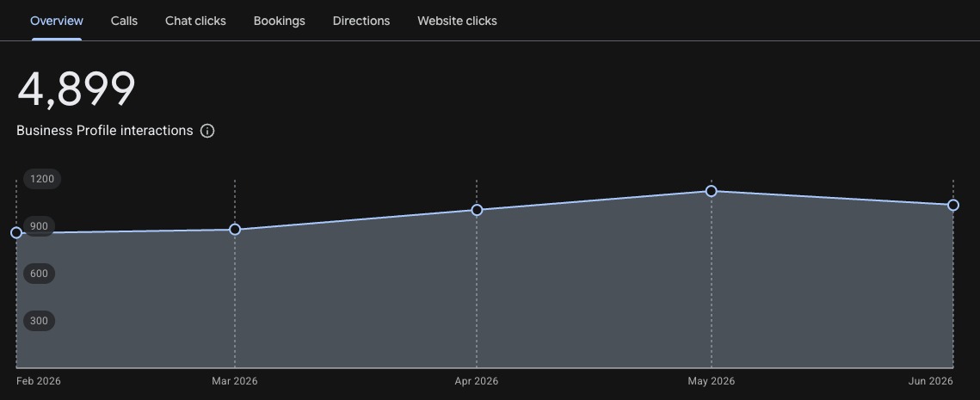The width and height of the screenshot is (980, 400).
Task: Click the Business Profile interactions info icon
Action: [x=207, y=131]
